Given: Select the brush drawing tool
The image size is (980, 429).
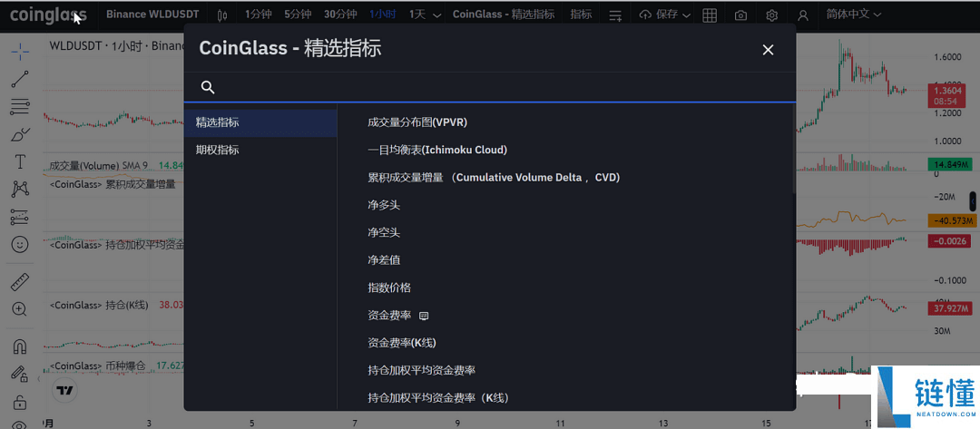Looking at the screenshot, I should click(x=20, y=134).
